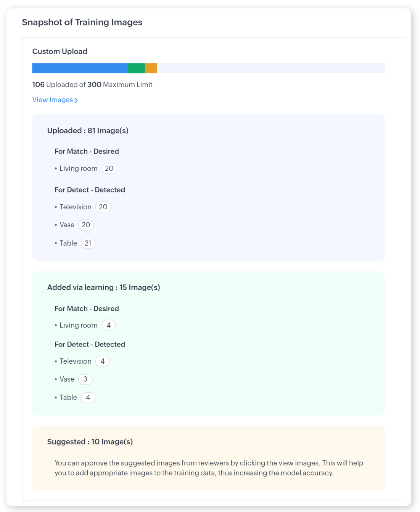The image size is (420, 512).
Task: Click the Vase count badge showing 20
Action: pos(86,225)
